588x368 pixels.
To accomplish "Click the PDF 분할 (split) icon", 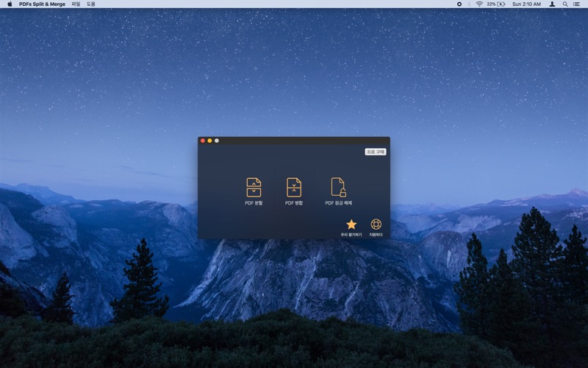I will pos(254,187).
